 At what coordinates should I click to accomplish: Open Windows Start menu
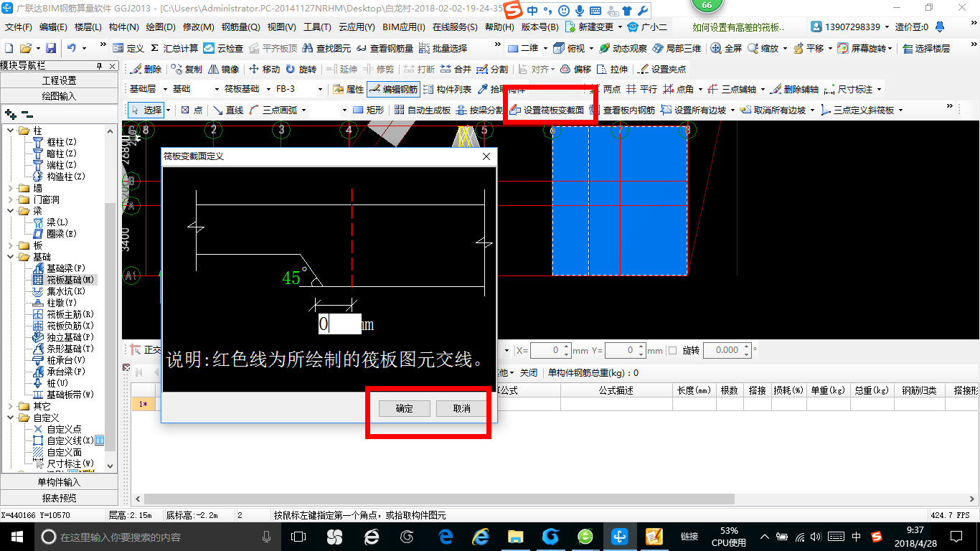pyautogui.click(x=16, y=536)
